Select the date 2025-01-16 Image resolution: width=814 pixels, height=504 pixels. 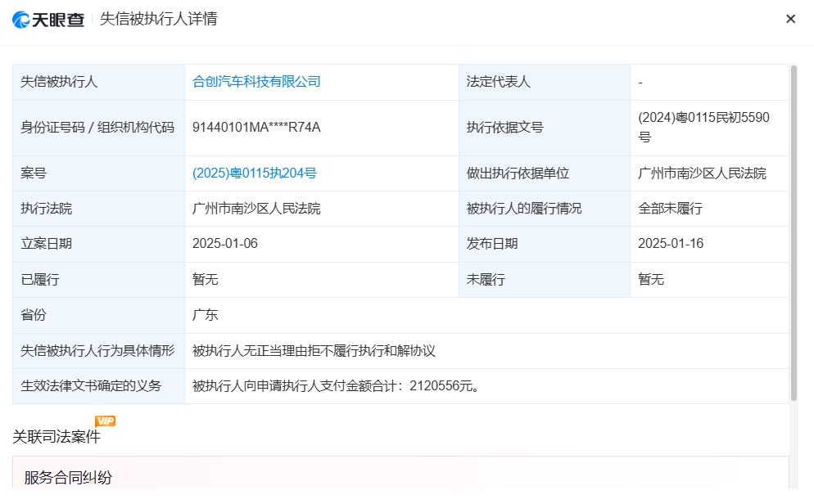[x=671, y=244]
